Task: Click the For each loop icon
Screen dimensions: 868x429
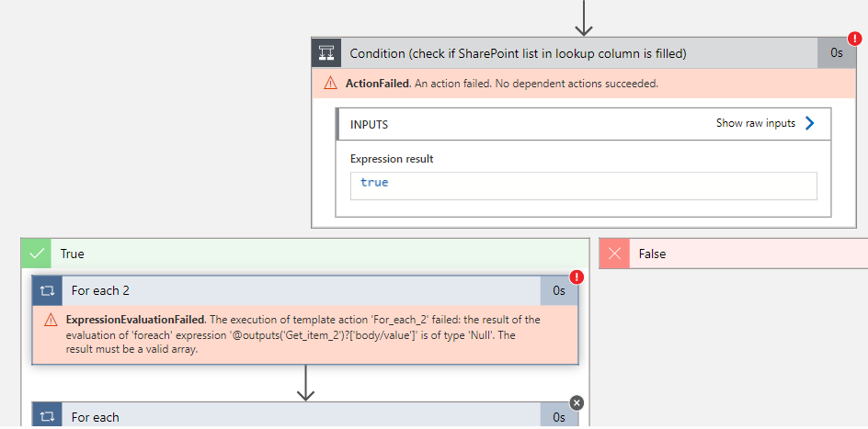Action: pyautogui.click(x=48, y=416)
